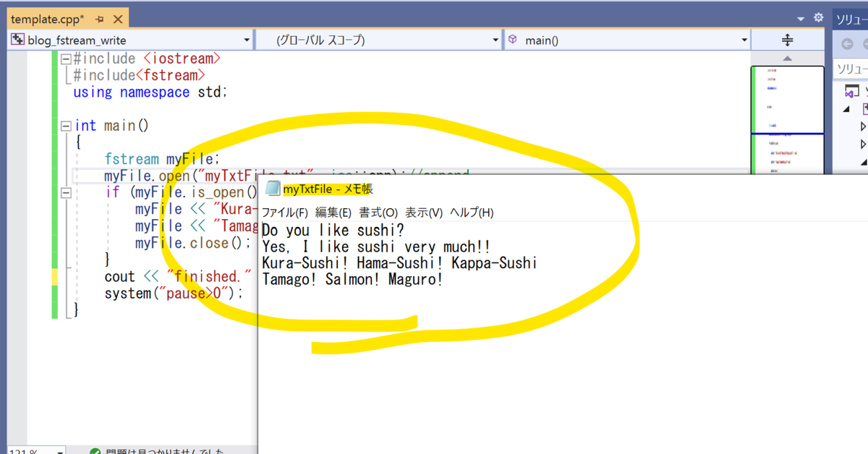Collapse the int main() outline toggle

[x=66, y=126]
